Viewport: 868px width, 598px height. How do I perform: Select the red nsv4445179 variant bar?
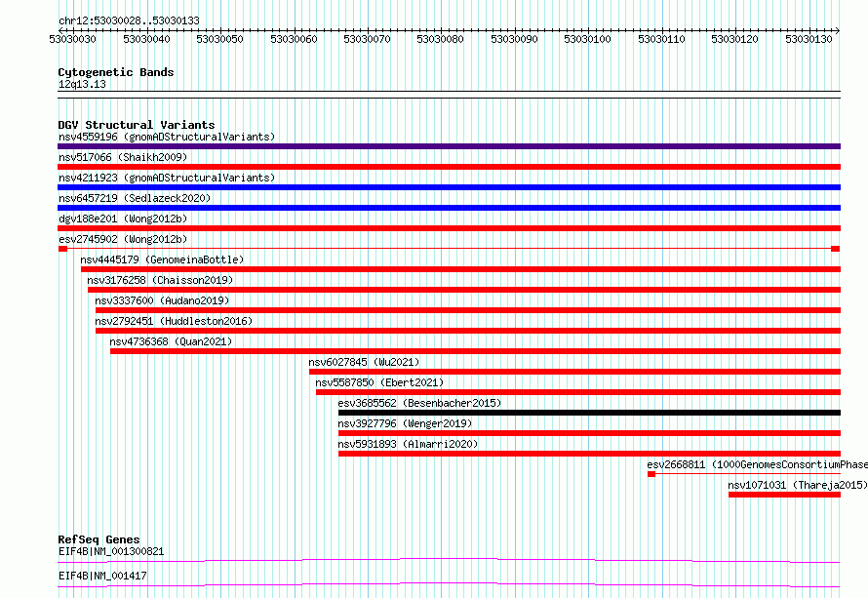pos(460,269)
